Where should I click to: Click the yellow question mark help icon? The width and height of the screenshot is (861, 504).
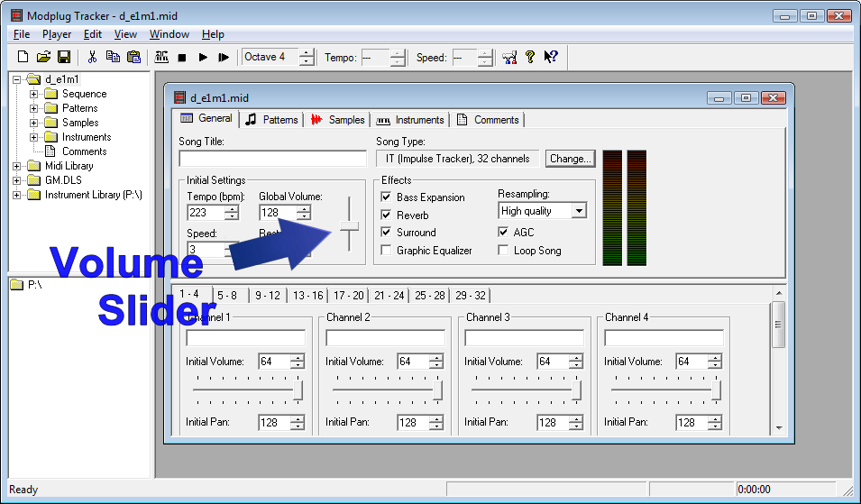click(530, 57)
